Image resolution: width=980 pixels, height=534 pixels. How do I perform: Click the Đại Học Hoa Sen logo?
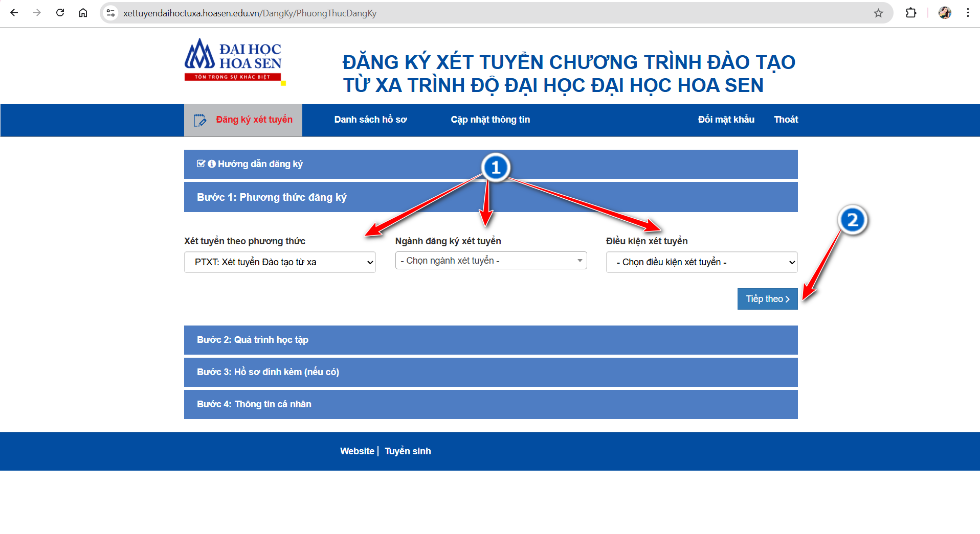pyautogui.click(x=233, y=60)
